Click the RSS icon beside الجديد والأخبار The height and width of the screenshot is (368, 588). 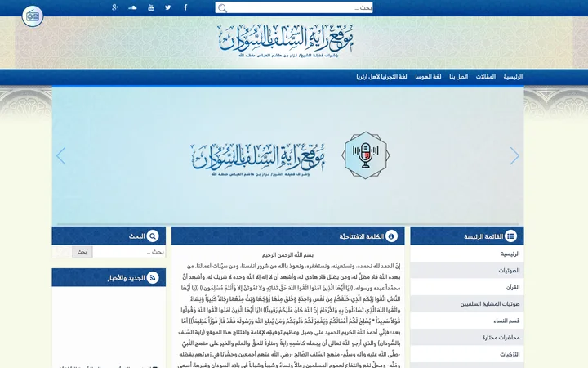coord(153,278)
